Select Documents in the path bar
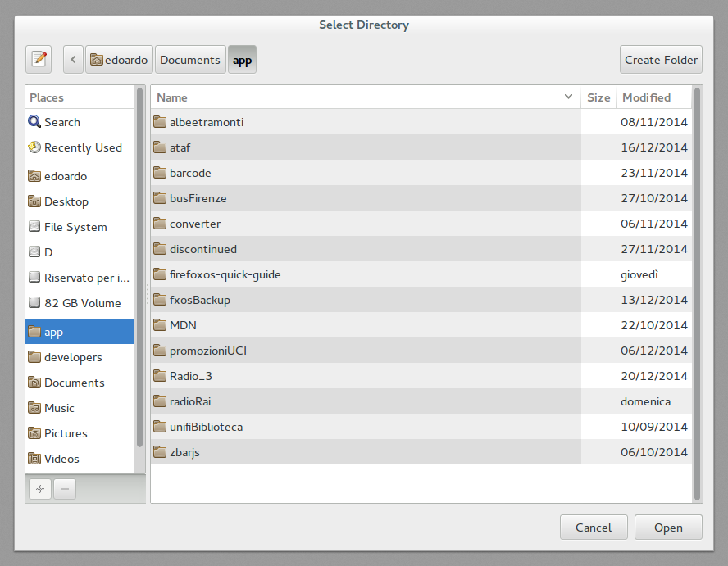The width and height of the screenshot is (728, 566). (190, 60)
